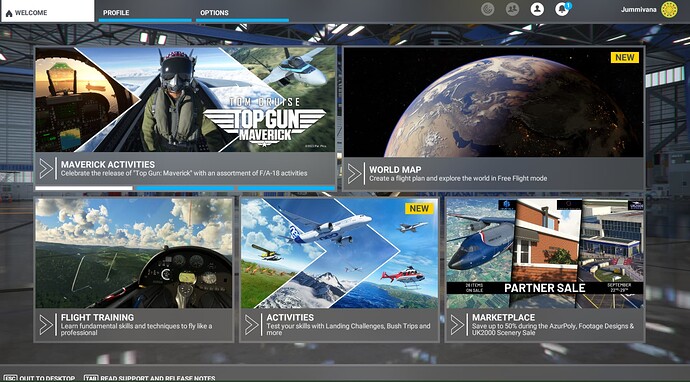Open the friends group icon
The image size is (690, 382).
(x=512, y=9)
